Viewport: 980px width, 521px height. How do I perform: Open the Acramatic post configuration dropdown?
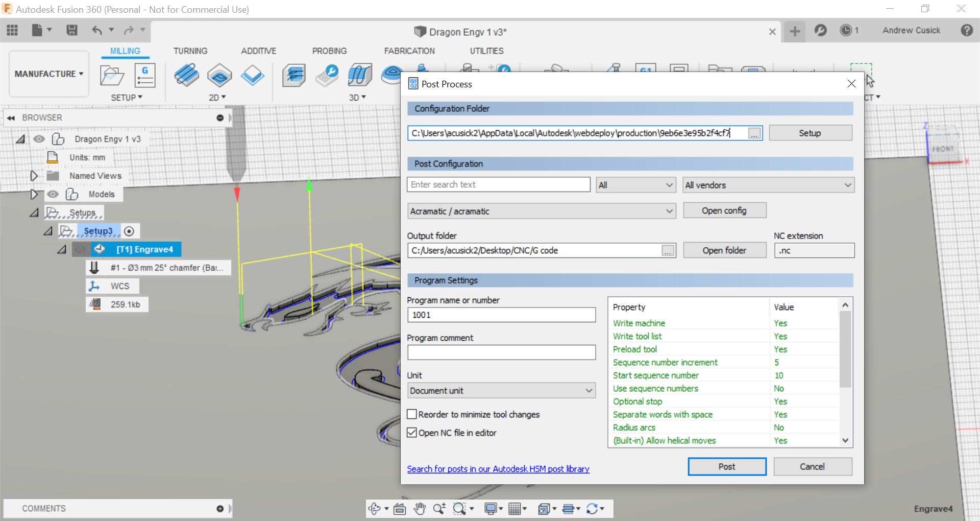tap(542, 211)
